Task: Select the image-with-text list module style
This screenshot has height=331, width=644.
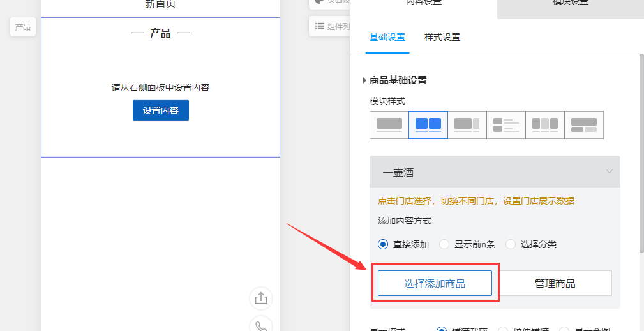Action: pos(506,125)
